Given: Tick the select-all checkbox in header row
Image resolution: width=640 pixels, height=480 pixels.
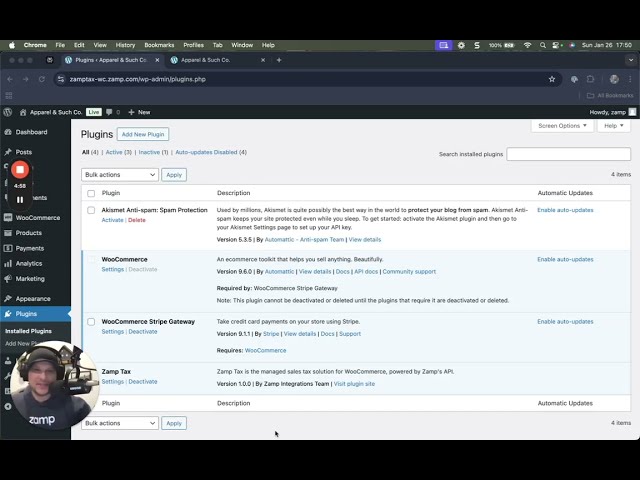Looking at the screenshot, I should coord(91,193).
